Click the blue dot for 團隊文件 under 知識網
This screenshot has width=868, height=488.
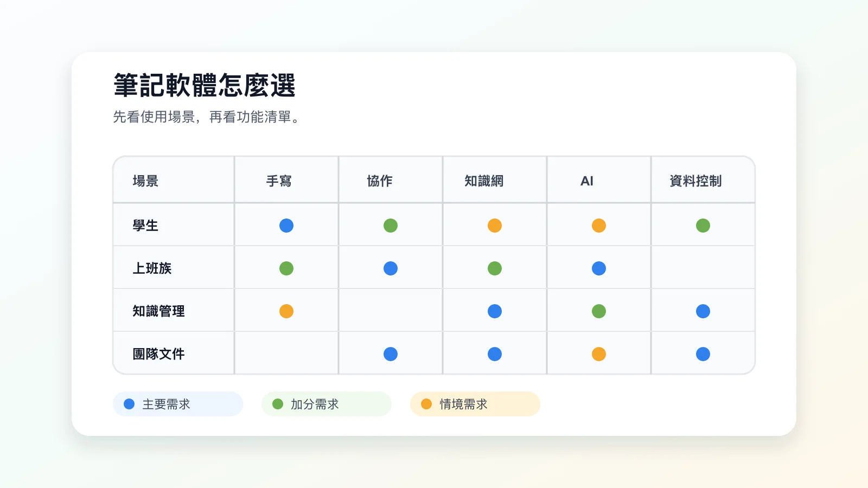[495, 354]
